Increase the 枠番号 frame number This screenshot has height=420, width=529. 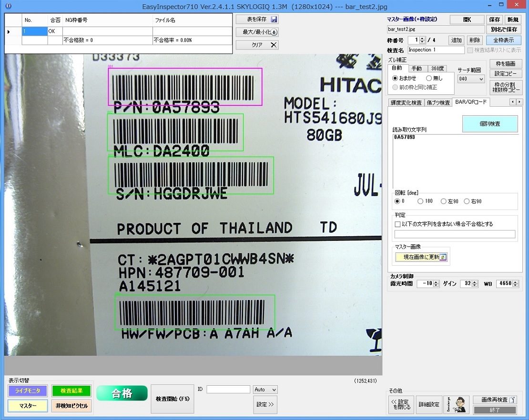[422, 38]
